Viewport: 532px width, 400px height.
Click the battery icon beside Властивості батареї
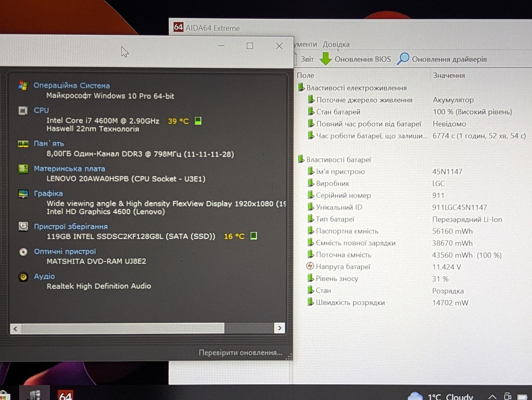[301, 159]
